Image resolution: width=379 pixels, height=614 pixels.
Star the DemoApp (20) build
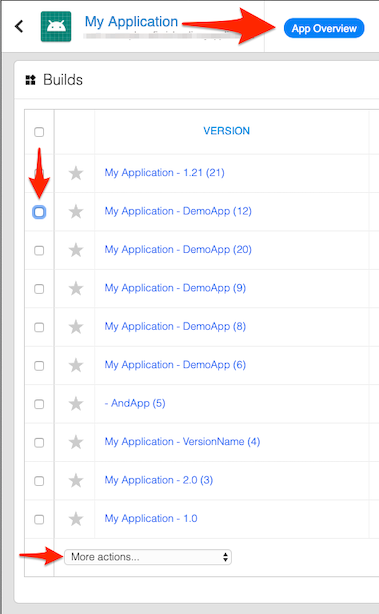click(76, 250)
